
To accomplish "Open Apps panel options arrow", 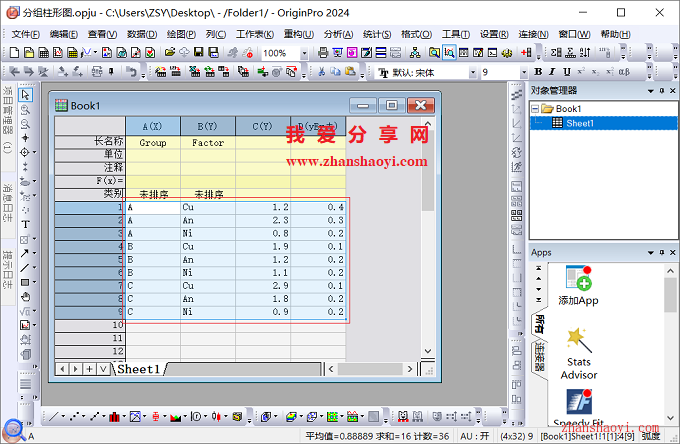I will point(651,252).
